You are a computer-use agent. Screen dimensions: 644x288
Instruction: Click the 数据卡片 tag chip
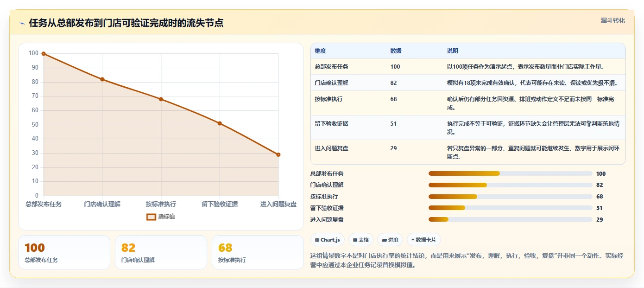[424, 240]
